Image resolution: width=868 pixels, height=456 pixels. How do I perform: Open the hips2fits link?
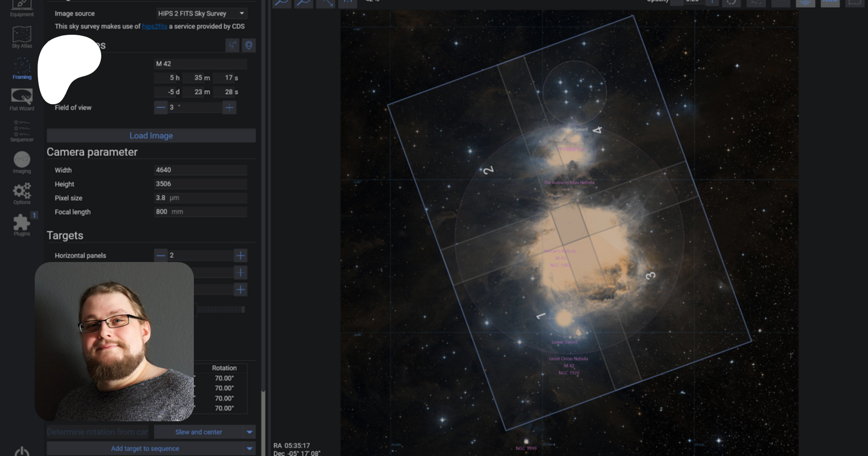(x=154, y=27)
